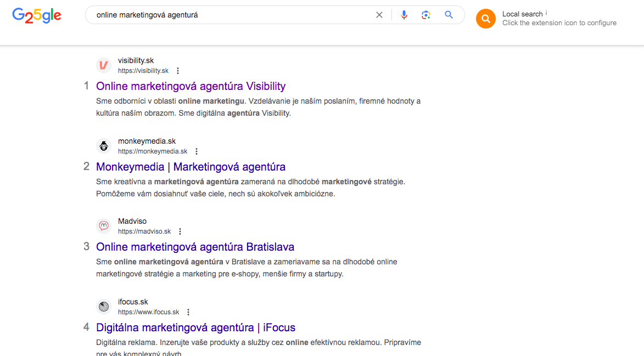Click the Madviso site favicon
Screen dimensions: 644x356
coord(104,226)
